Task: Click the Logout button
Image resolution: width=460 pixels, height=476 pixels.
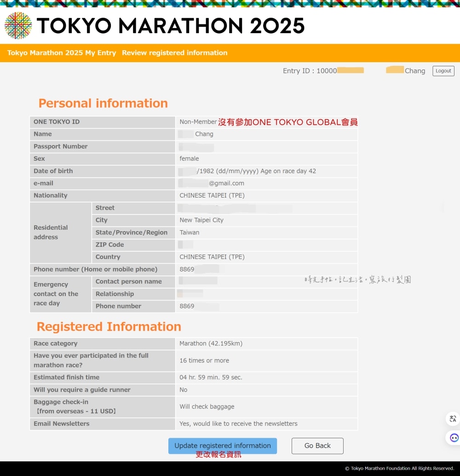Action: pos(443,71)
